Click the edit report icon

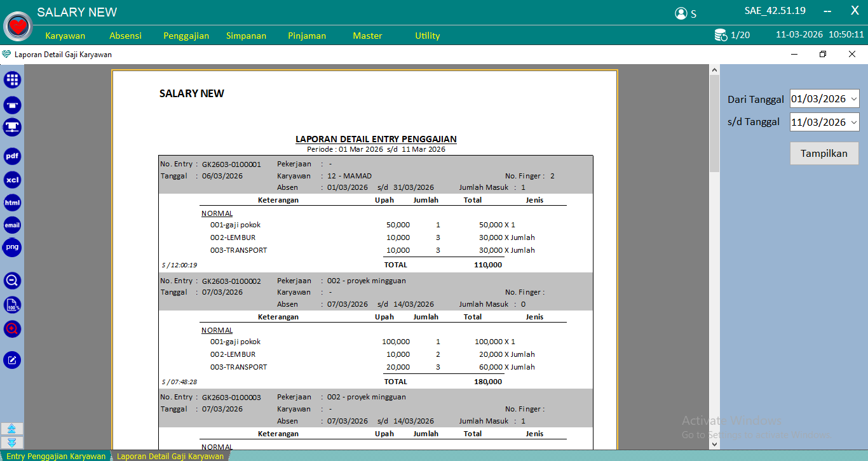pyautogui.click(x=12, y=360)
